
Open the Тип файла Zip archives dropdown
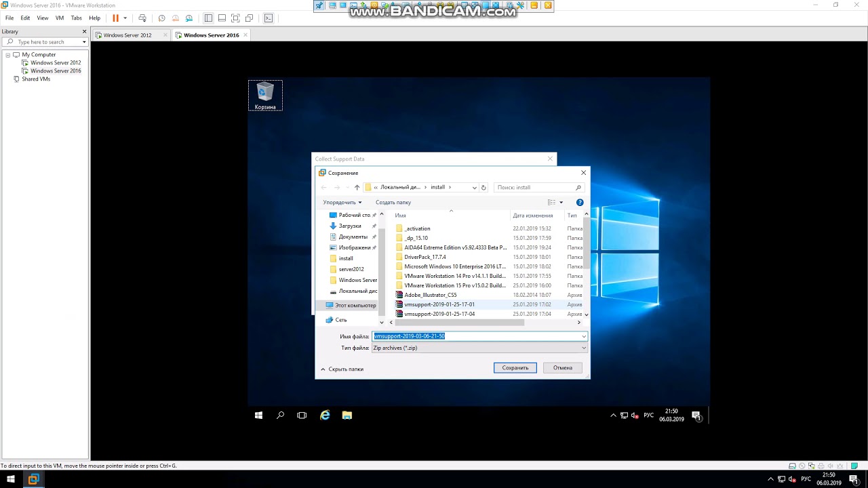(x=479, y=348)
